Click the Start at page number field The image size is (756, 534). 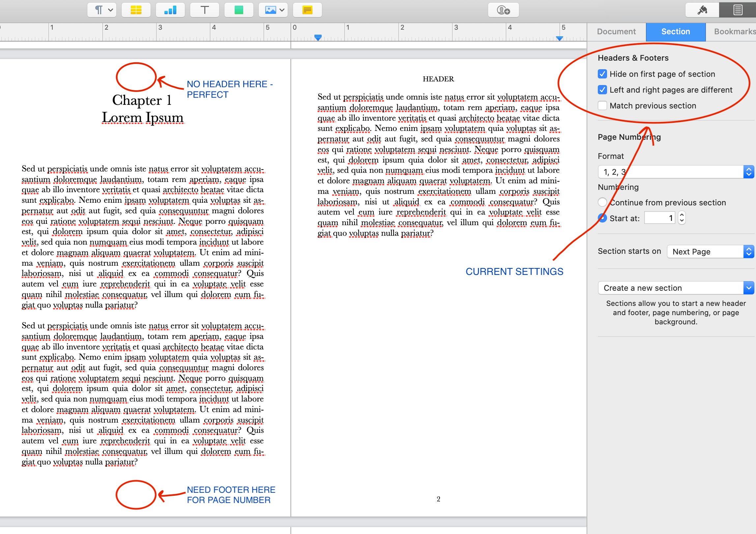coord(659,218)
